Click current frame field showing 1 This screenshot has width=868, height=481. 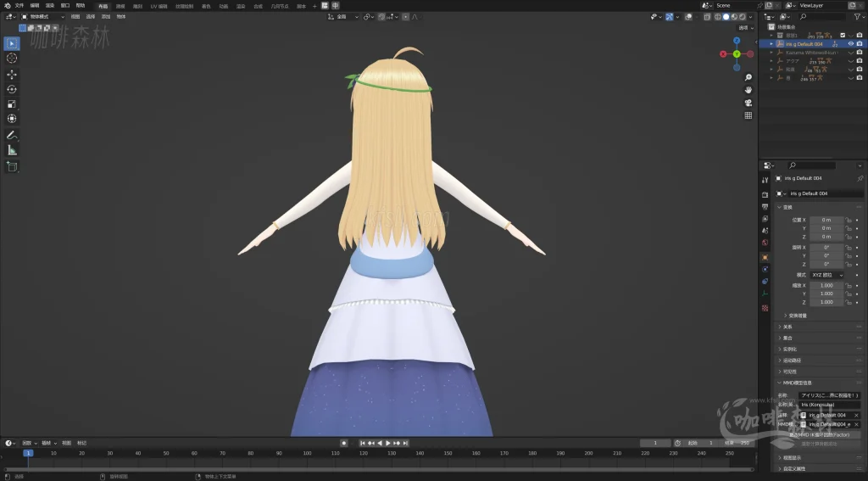[655, 443]
